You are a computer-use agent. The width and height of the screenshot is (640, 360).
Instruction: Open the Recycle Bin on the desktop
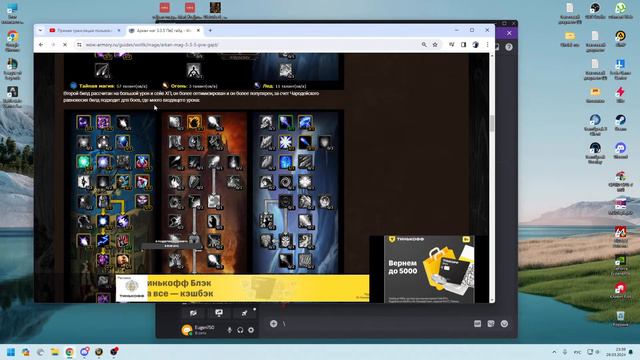coord(620,318)
